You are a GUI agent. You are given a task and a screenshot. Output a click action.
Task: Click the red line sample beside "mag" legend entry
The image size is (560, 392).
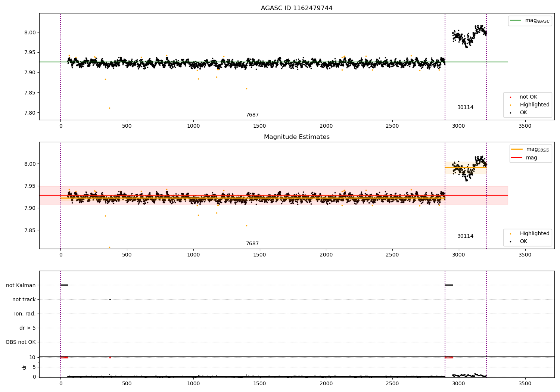pyautogui.click(x=517, y=158)
